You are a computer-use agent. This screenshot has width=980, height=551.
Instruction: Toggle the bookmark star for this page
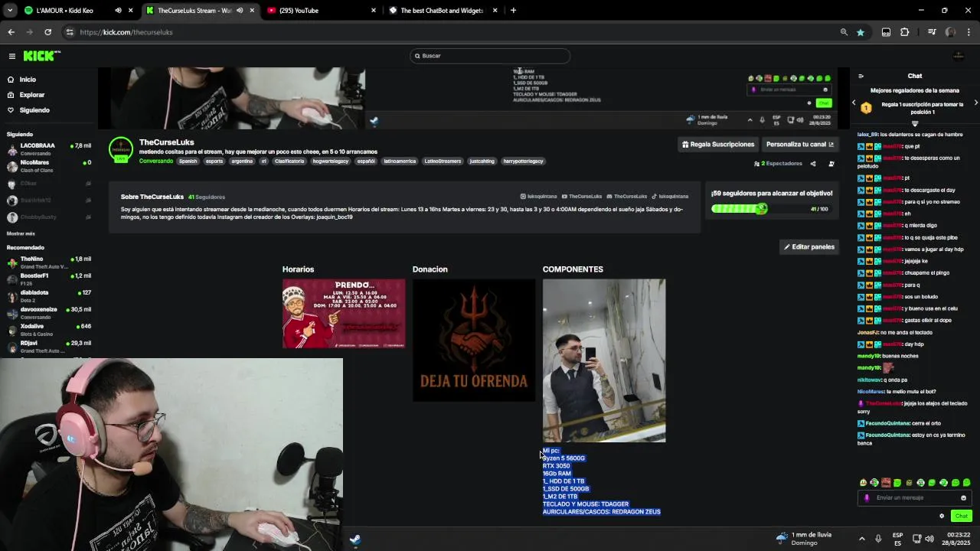pos(861,32)
